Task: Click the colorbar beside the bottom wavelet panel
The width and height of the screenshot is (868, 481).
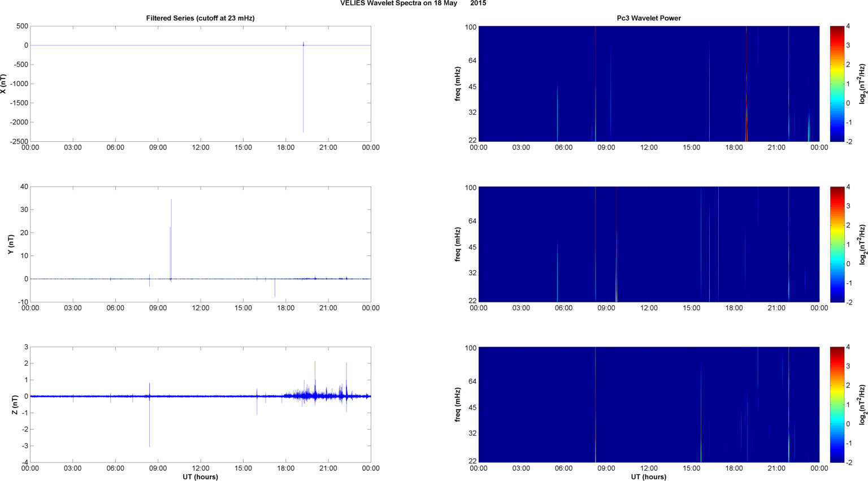Action: pos(837,405)
